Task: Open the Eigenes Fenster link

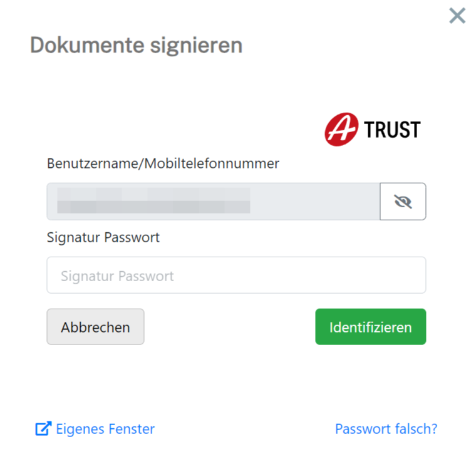Action: 105,429
